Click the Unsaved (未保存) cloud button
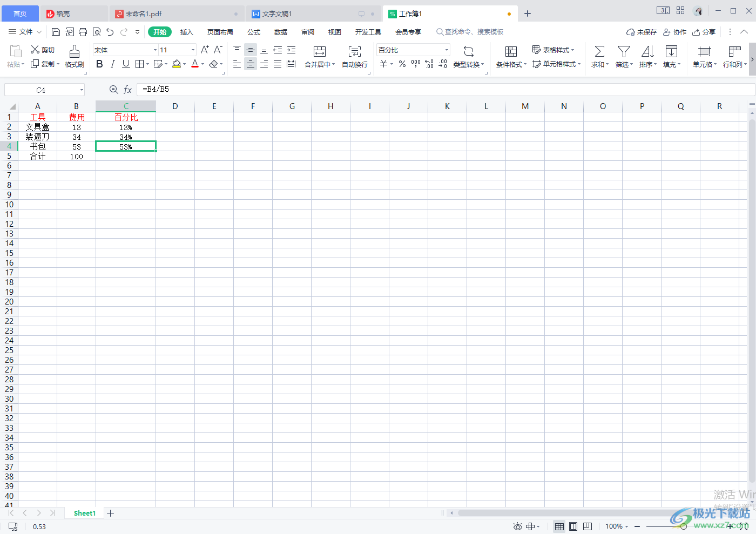Viewport: 756px width, 534px height. [x=642, y=32]
